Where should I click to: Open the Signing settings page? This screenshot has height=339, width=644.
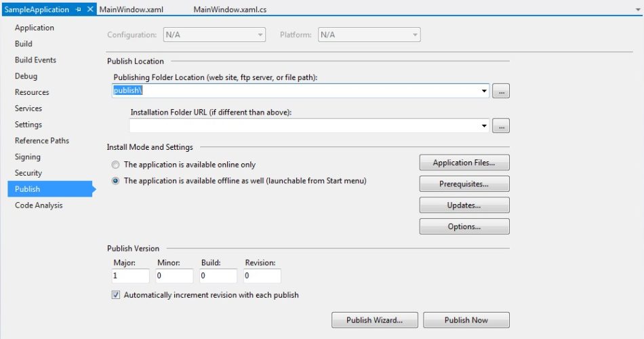(27, 157)
